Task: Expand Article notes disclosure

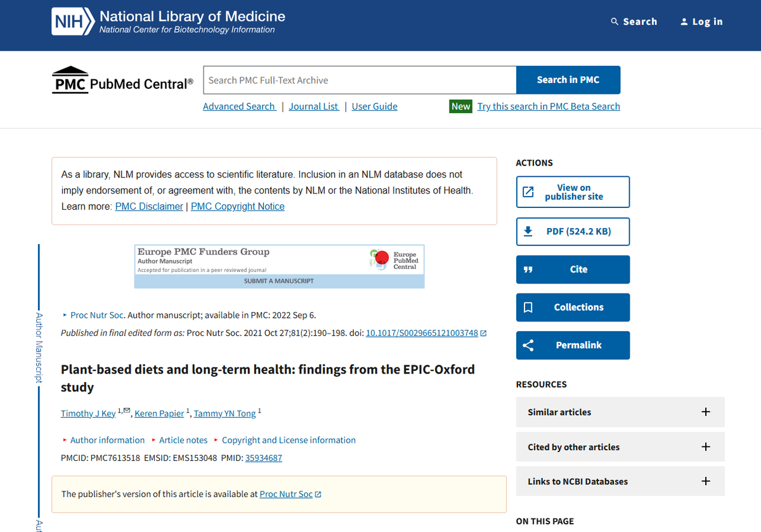Action: click(179, 440)
